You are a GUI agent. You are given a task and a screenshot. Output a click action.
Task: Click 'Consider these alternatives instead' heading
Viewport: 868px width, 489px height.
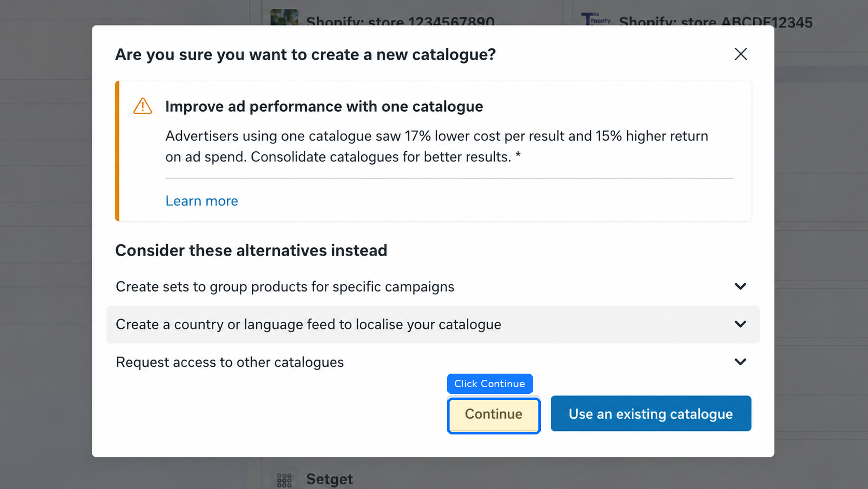point(251,250)
